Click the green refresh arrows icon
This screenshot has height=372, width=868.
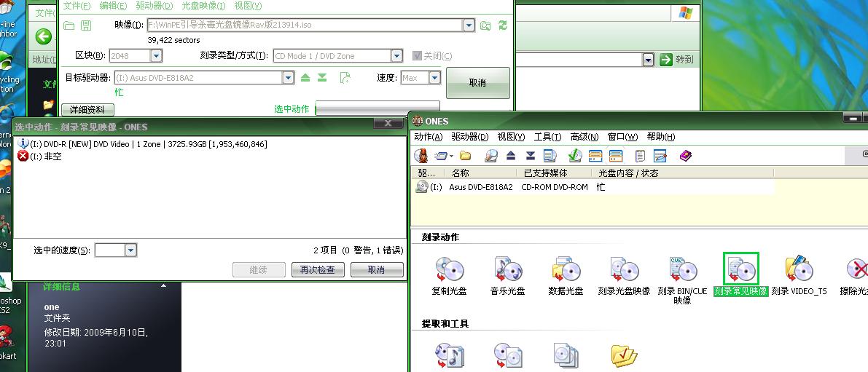tap(503, 25)
